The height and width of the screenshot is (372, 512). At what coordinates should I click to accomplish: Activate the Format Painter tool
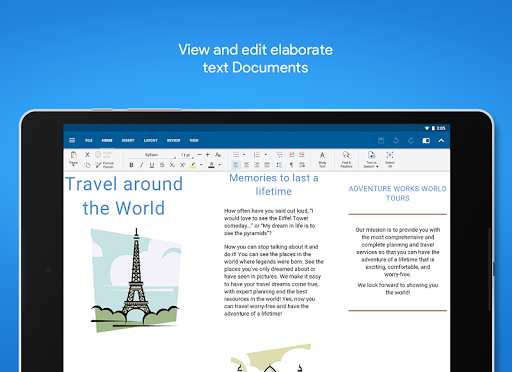point(105,165)
